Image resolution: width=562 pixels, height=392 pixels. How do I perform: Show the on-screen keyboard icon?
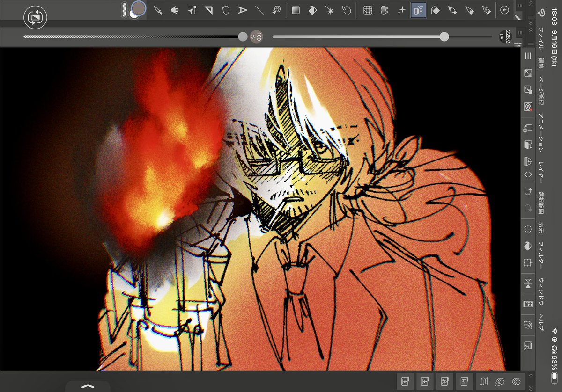tap(528, 304)
